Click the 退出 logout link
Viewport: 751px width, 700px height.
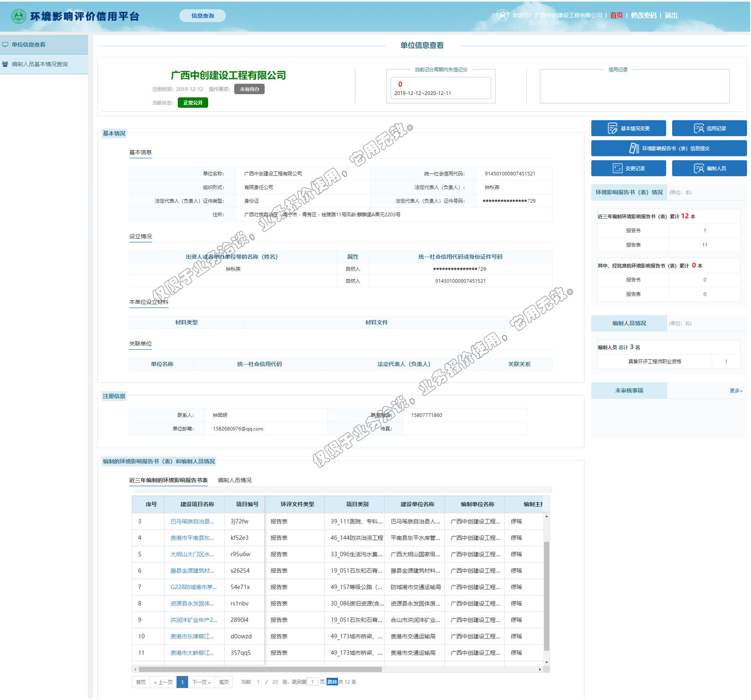pyautogui.click(x=671, y=15)
